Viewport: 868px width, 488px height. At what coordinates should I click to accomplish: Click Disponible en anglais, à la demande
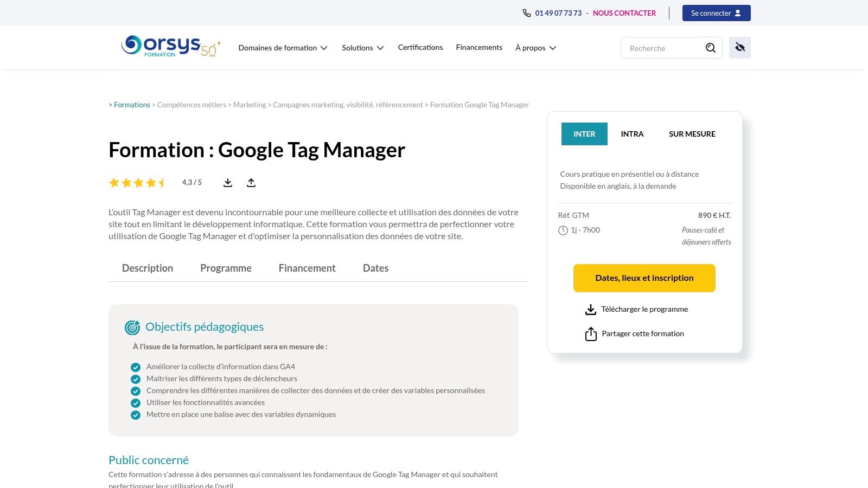pyautogui.click(x=618, y=186)
